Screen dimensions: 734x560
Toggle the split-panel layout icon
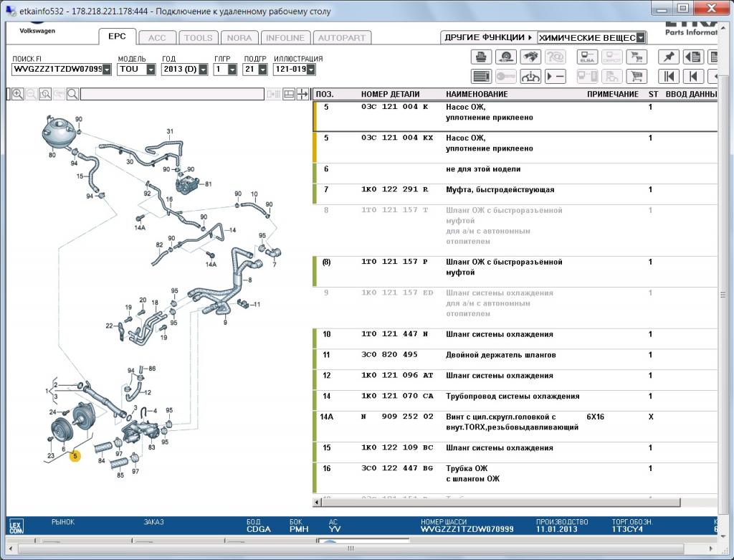(289, 94)
